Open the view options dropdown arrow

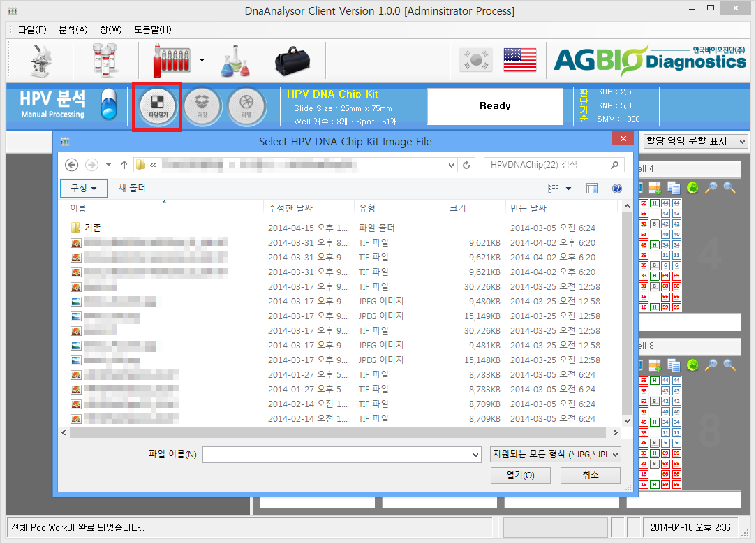click(568, 189)
